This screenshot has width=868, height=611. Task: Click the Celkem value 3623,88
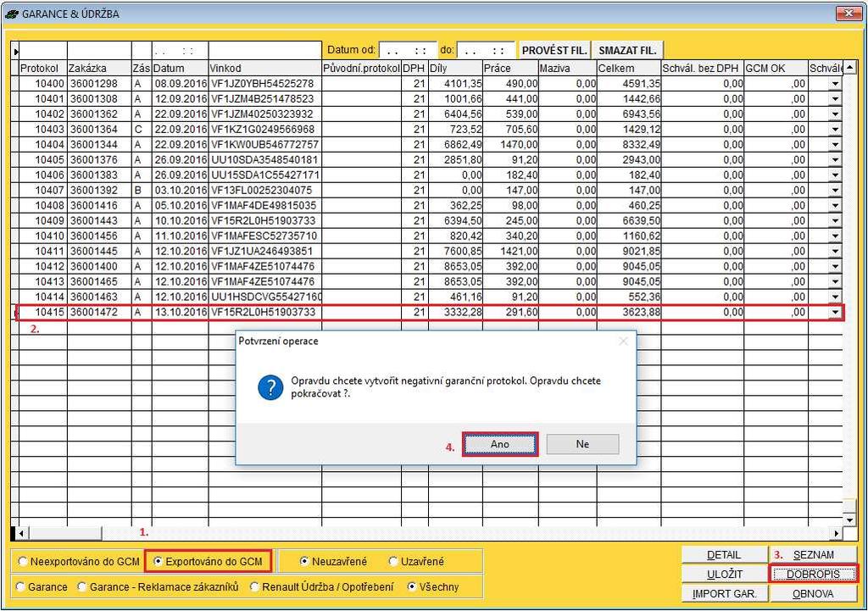point(629,312)
